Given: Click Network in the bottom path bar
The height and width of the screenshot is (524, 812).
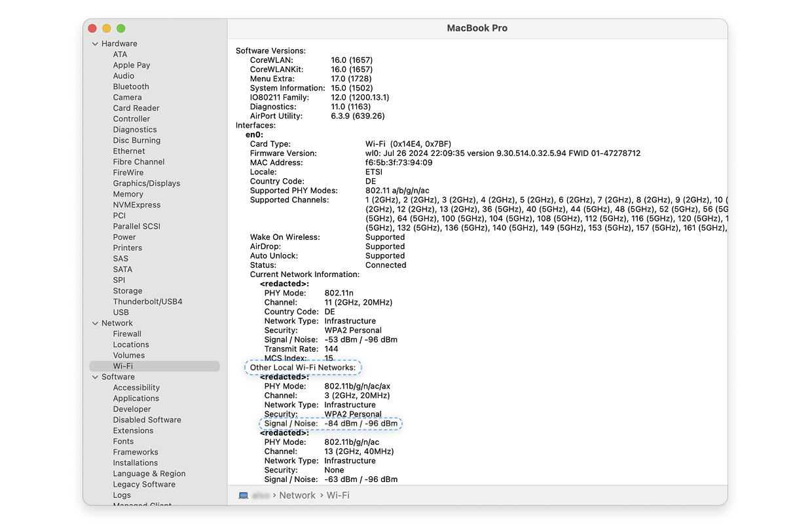Looking at the screenshot, I should [297, 496].
